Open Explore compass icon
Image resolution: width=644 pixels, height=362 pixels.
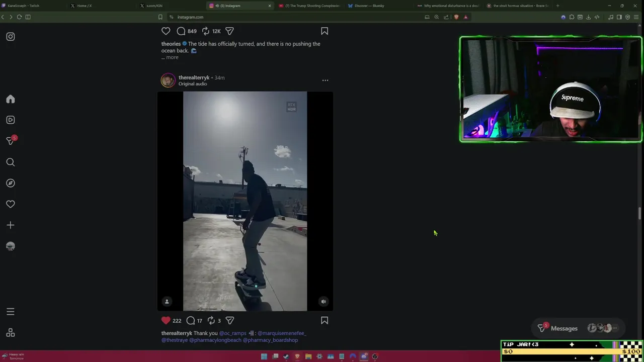pyautogui.click(x=11, y=183)
